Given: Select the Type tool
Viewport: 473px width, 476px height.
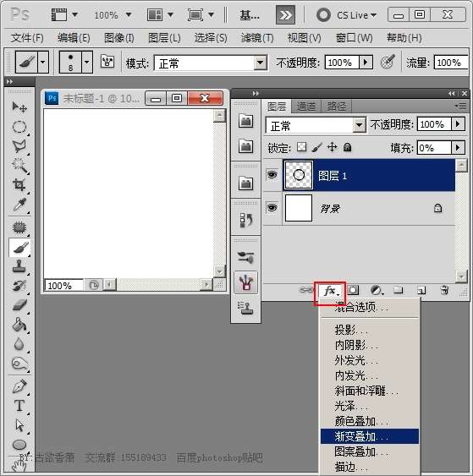Looking at the screenshot, I should click(x=19, y=406).
